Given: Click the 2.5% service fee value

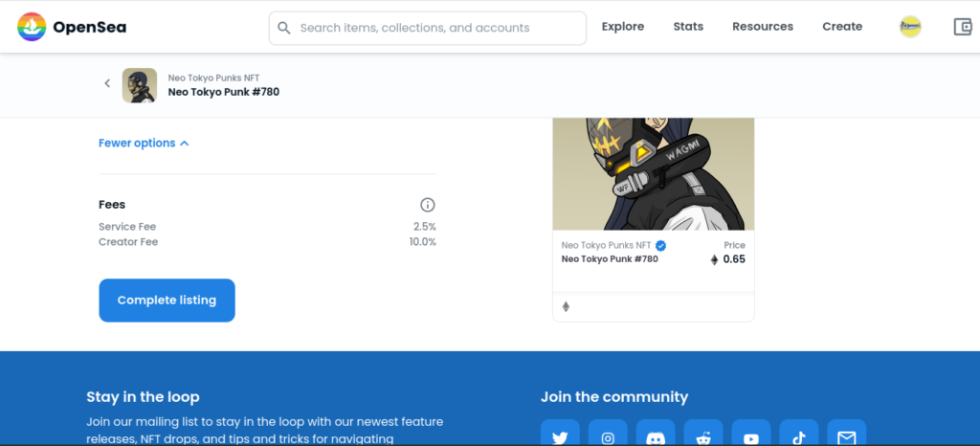Looking at the screenshot, I should (424, 227).
